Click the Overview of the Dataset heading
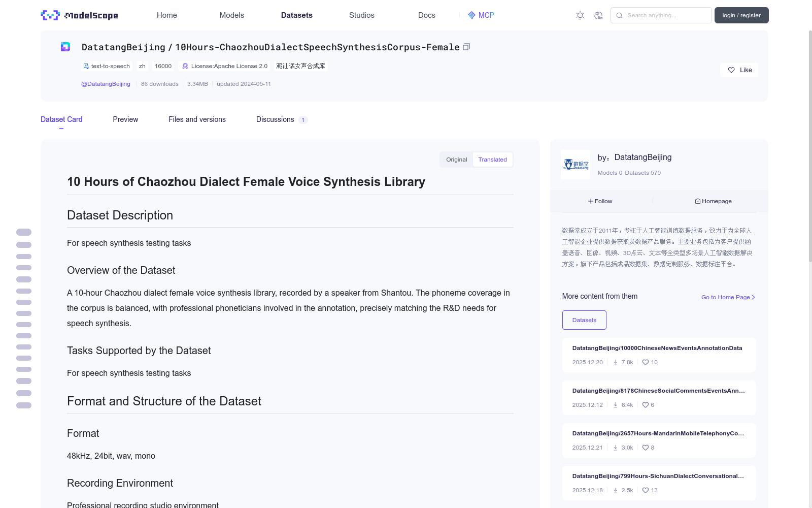This screenshot has height=508, width=812. coord(121,270)
